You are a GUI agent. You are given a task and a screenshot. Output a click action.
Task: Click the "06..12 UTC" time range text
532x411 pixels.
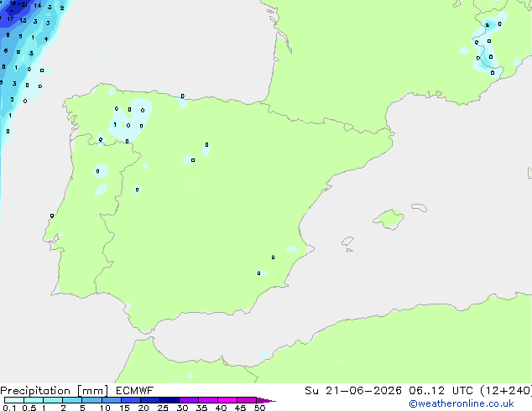point(441,391)
